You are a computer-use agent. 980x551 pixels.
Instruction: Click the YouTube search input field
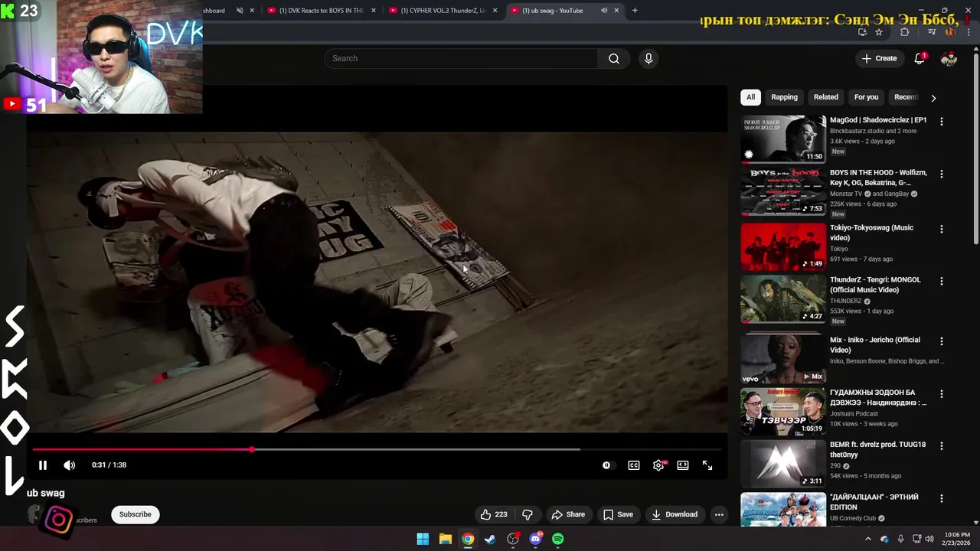coord(462,58)
